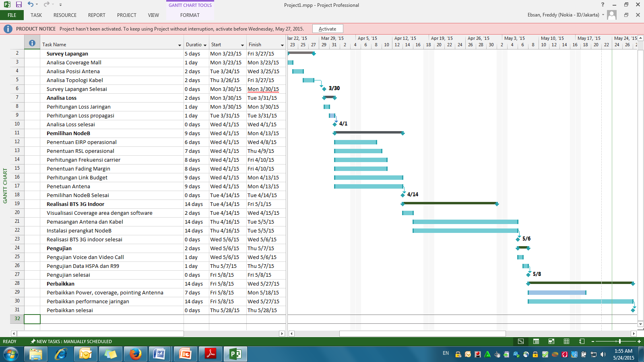Open user account dropdown next to Ebsan, Freddy
This screenshot has width=644, height=362.
point(603,15)
